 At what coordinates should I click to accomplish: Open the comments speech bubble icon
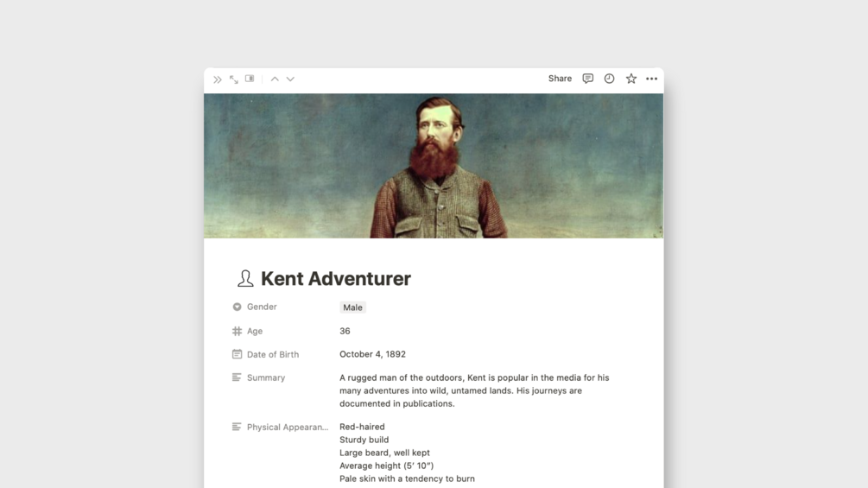coord(588,79)
